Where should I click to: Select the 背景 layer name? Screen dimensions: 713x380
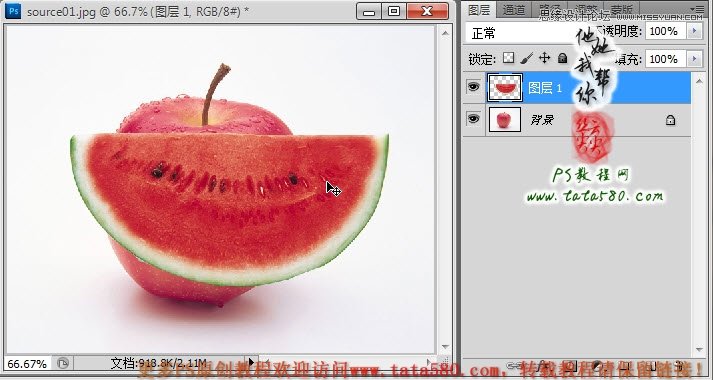pyautogui.click(x=542, y=120)
